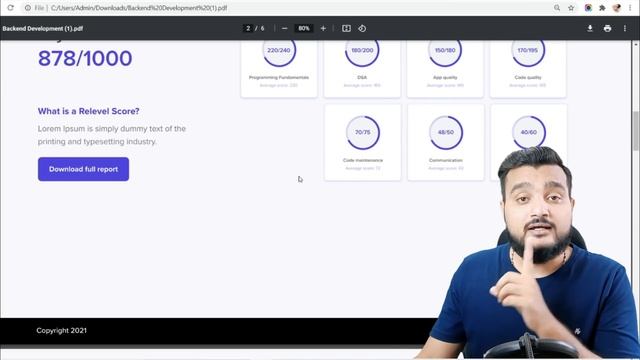This screenshot has width=640, height=360.
Task: Click the Code maintenance 70/75 card
Action: (363, 142)
